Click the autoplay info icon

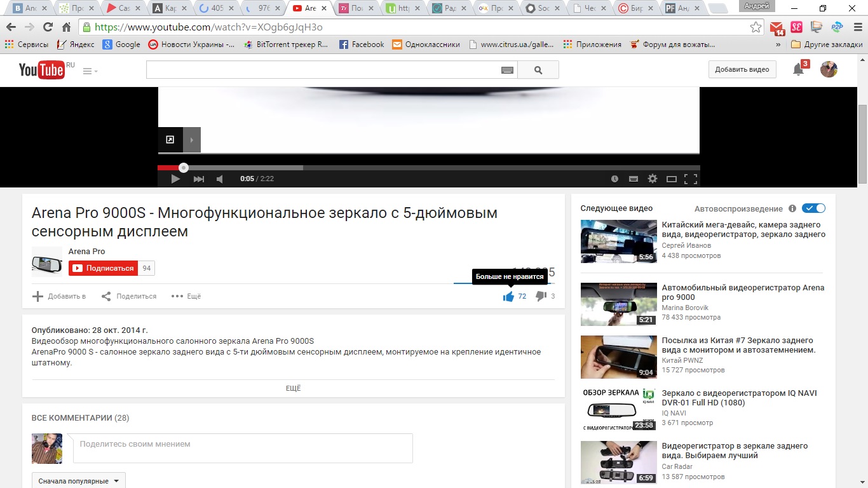click(792, 208)
